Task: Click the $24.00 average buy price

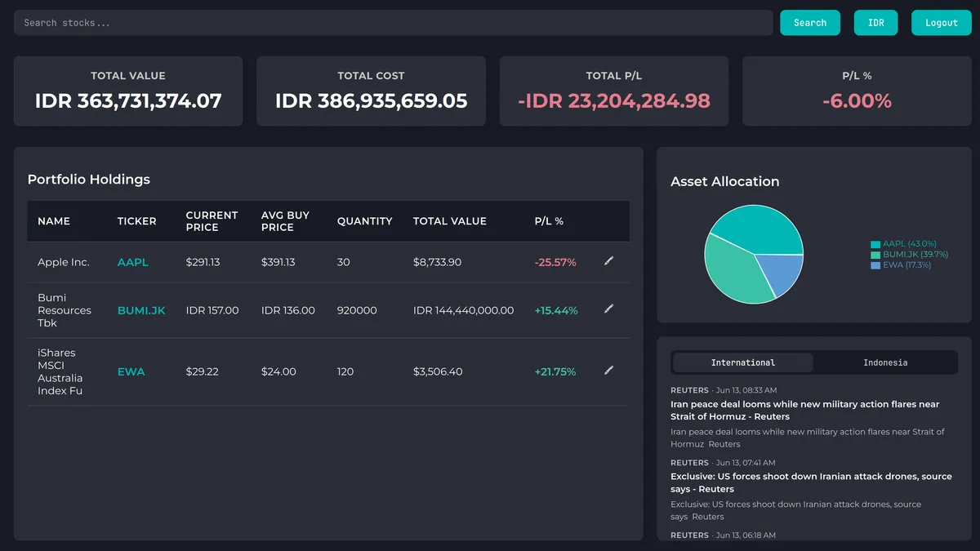Action: pos(278,371)
